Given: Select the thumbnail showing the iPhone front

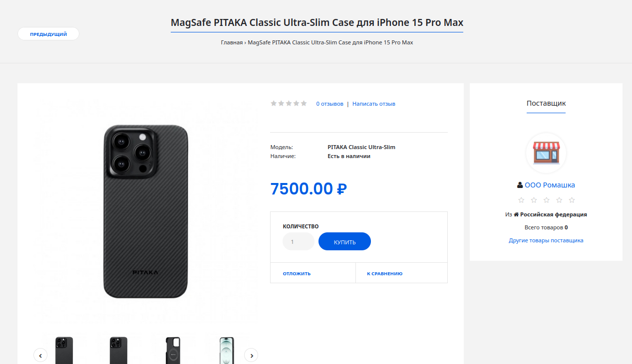Looking at the screenshot, I should [227, 350].
